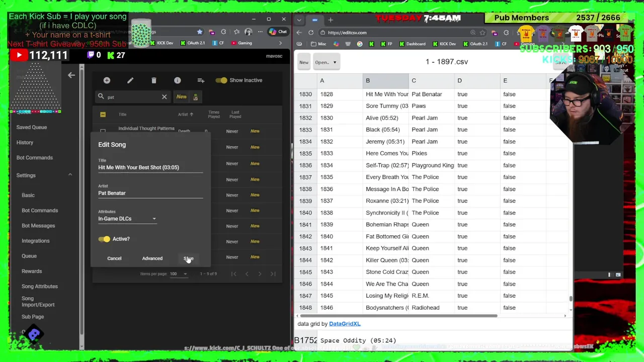Click the favorite star in the left browser
The image size is (644, 362).
pos(200,32)
